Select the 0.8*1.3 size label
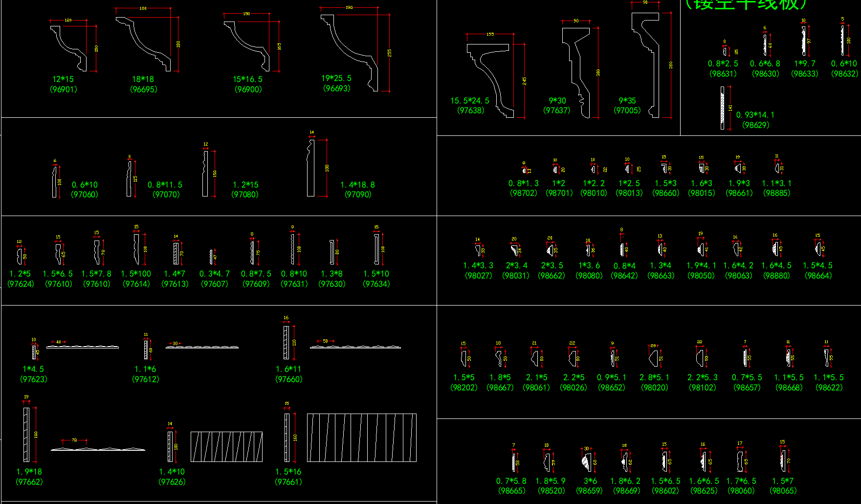The width and height of the screenshot is (861, 504). point(523,183)
